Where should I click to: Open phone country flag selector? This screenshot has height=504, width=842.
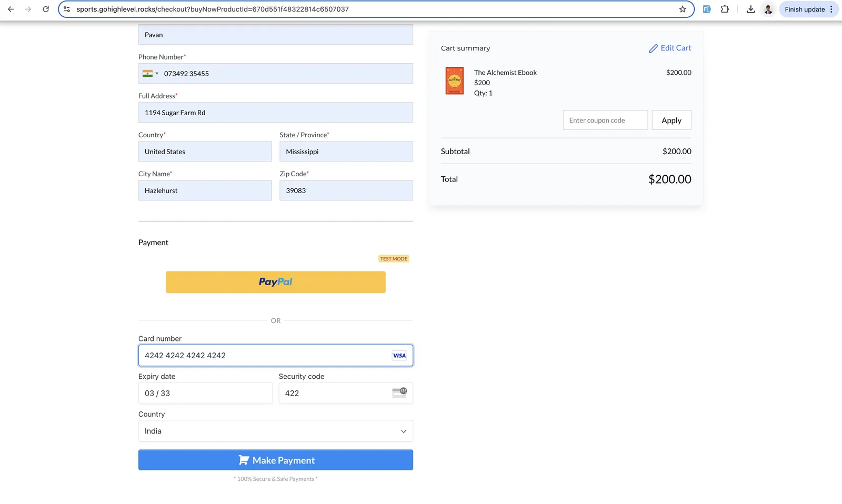150,74
